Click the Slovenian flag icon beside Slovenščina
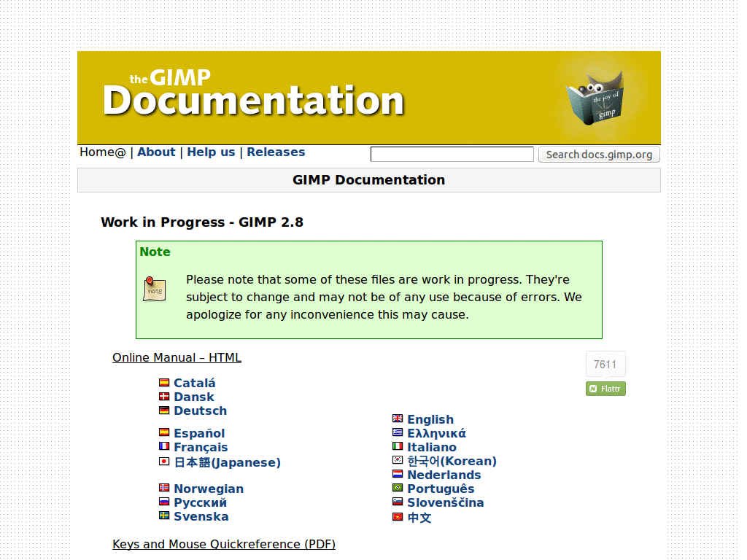 398,502
